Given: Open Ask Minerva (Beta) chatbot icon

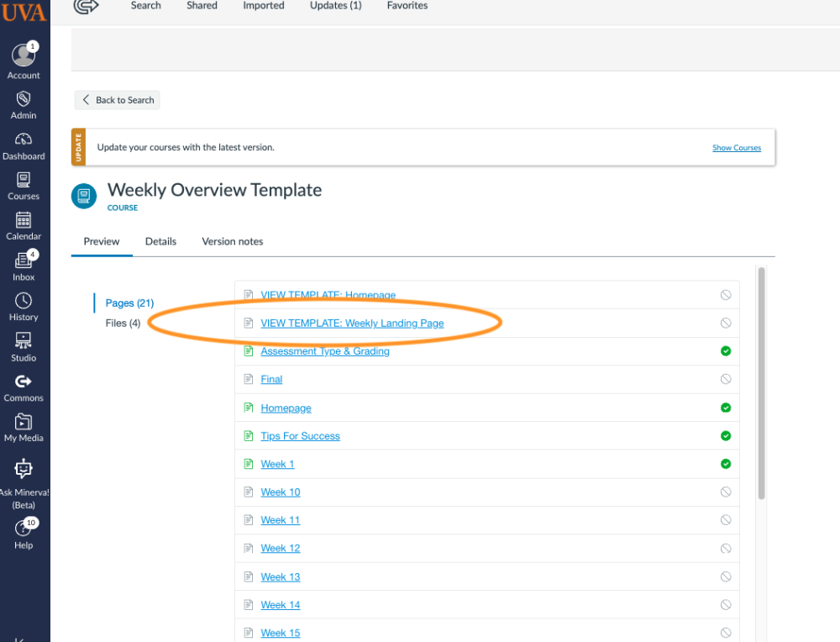Looking at the screenshot, I should [24, 469].
